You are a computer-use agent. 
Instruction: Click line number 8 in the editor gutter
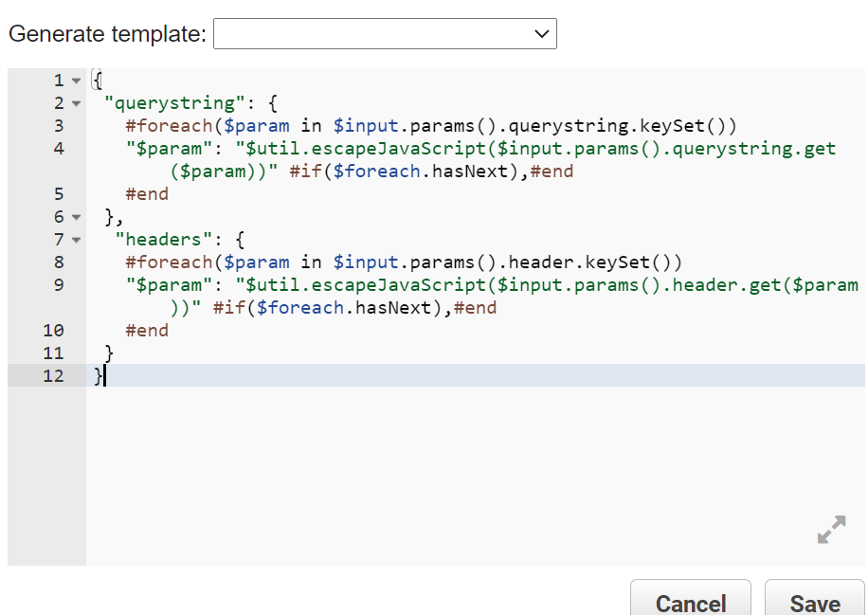coord(58,262)
